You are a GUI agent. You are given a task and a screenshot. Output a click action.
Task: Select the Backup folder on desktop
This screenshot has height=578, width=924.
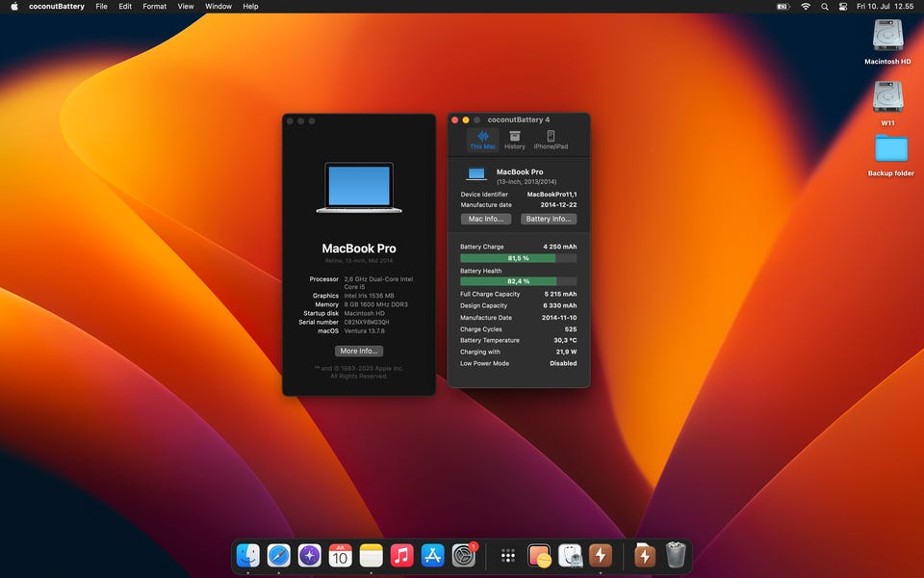click(x=891, y=148)
